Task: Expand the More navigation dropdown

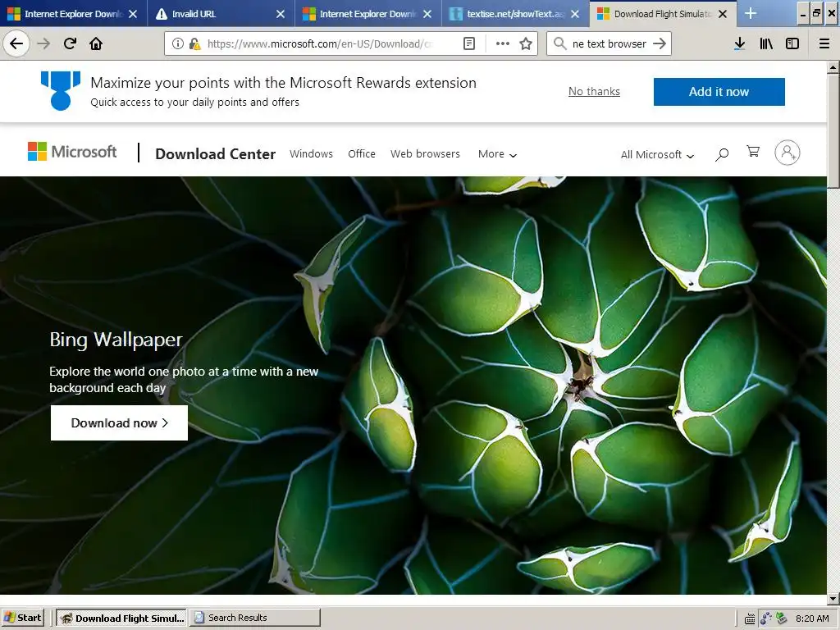Action: tap(497, 154)
